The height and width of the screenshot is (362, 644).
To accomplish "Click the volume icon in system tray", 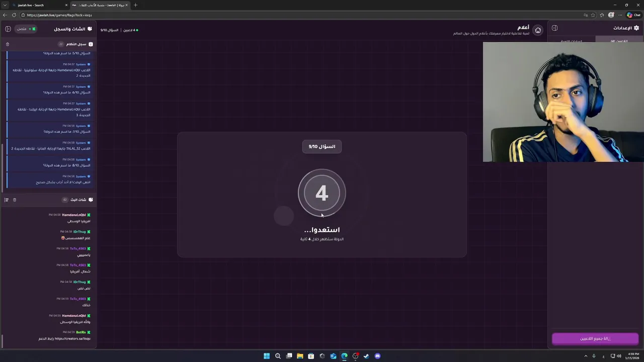I will pyautogui.click(x=619, y=356).
